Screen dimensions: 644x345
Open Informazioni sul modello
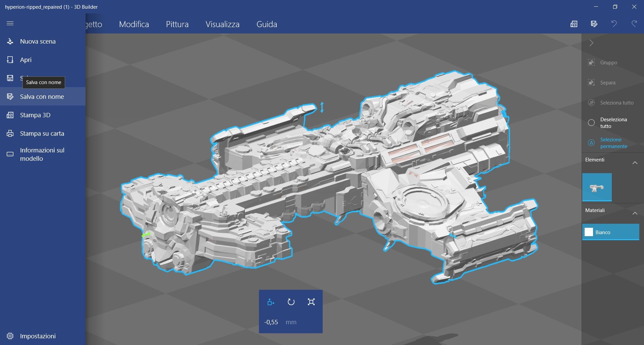point(43,154)
